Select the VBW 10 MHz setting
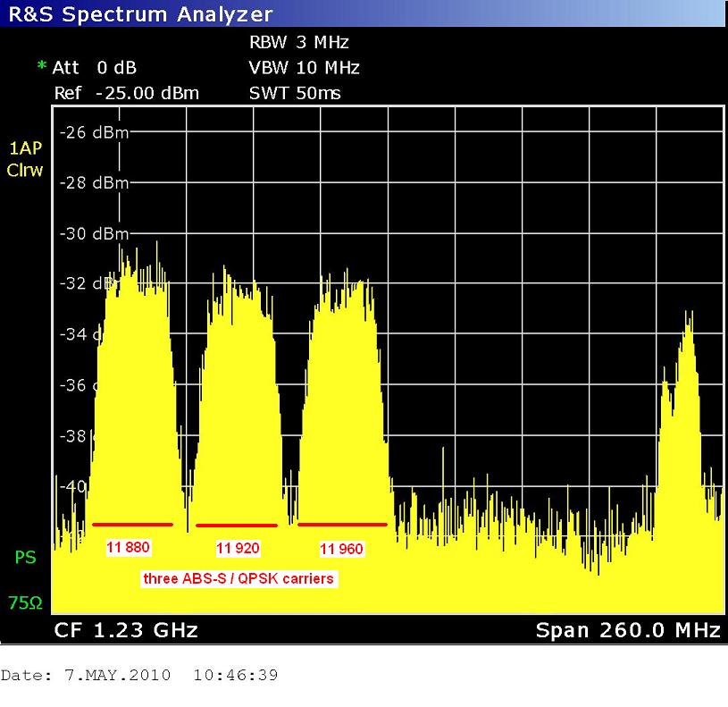Image resolution: width=728 pixels, height=707 pixels. [x=304, y=68]
